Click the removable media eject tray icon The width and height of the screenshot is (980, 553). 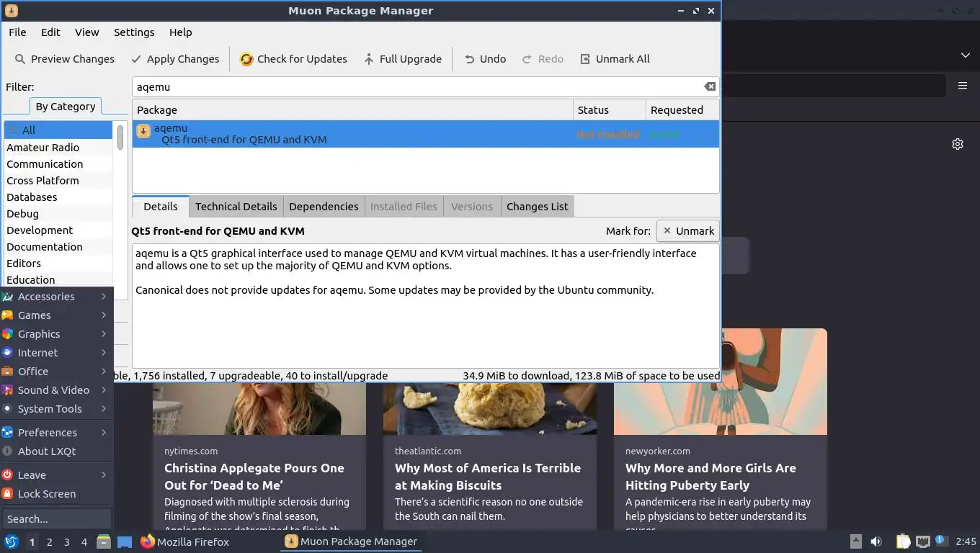tap(855, 541)
